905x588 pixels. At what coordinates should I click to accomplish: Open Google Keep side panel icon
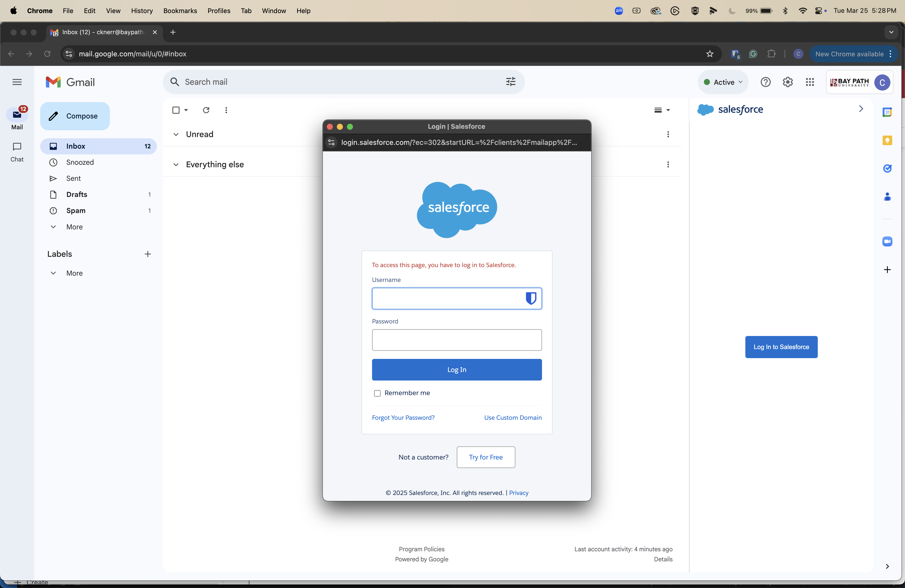click(887, 140)
